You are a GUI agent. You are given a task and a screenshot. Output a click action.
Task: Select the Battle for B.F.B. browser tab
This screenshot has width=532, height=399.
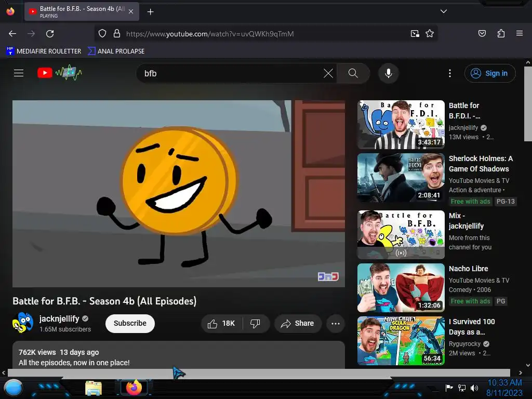82,11
